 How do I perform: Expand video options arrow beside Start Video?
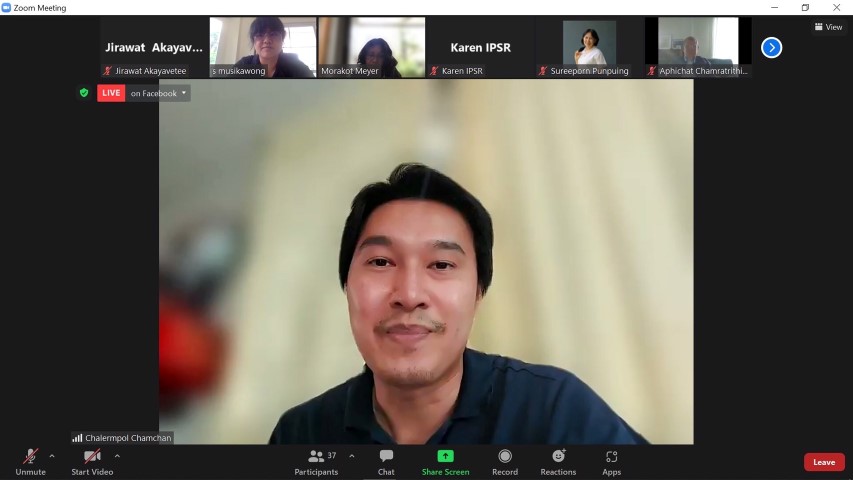coord(117,456)
